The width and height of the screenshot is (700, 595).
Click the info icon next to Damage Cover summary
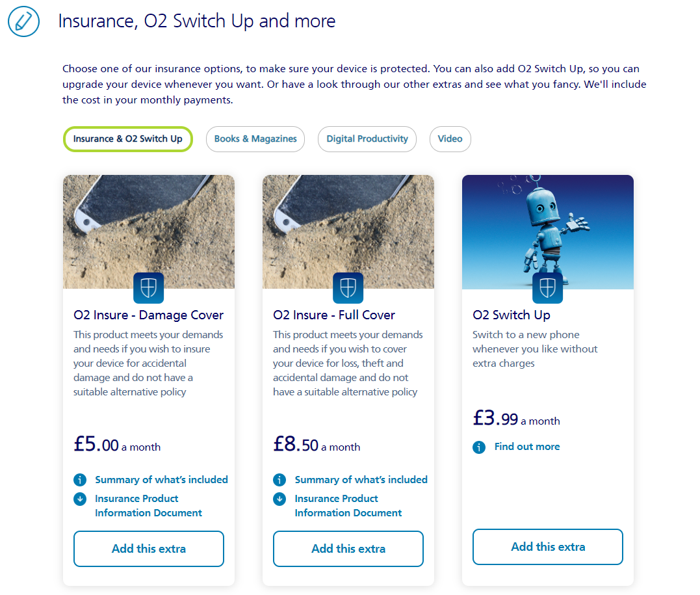tap(79, 479)
